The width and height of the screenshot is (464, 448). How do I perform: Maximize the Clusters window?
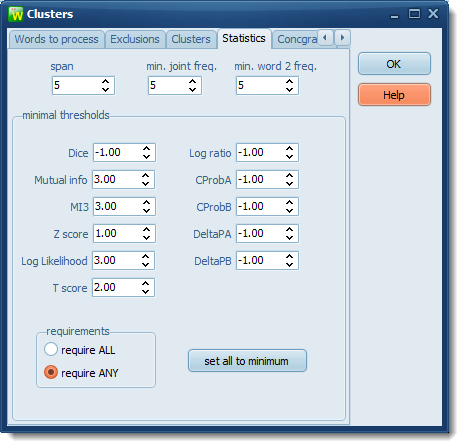pyautogui.click(x=414, y=14)
